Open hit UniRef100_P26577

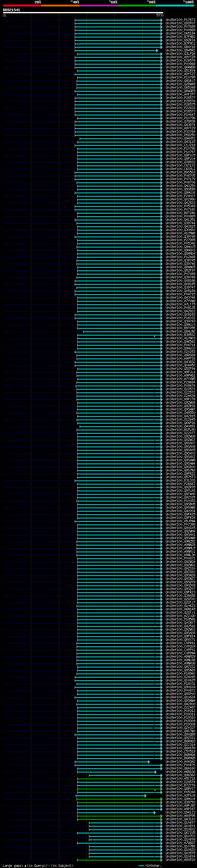[180, 98]
